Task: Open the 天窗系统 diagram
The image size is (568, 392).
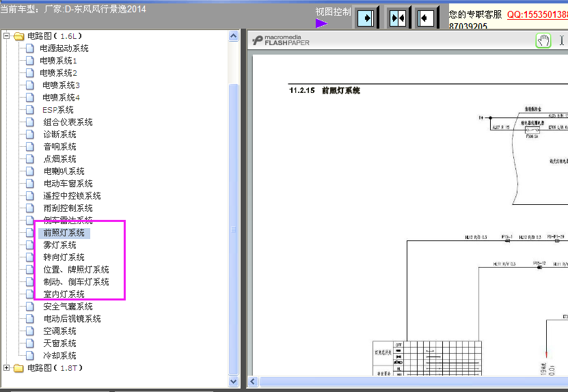Action: [x=59, y=344]
